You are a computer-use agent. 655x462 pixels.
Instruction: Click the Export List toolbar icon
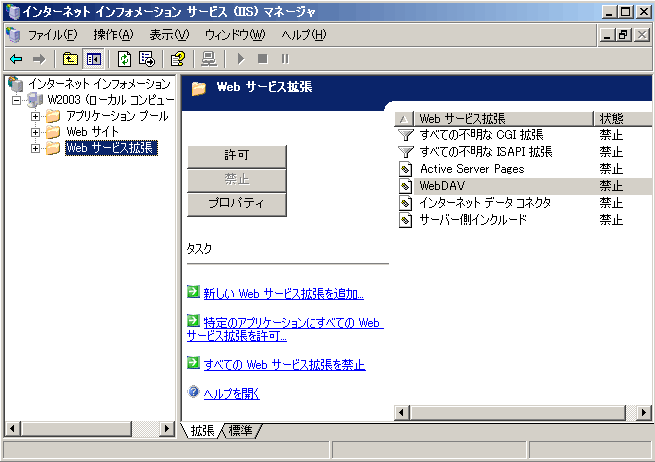click(x=146, y=58)
